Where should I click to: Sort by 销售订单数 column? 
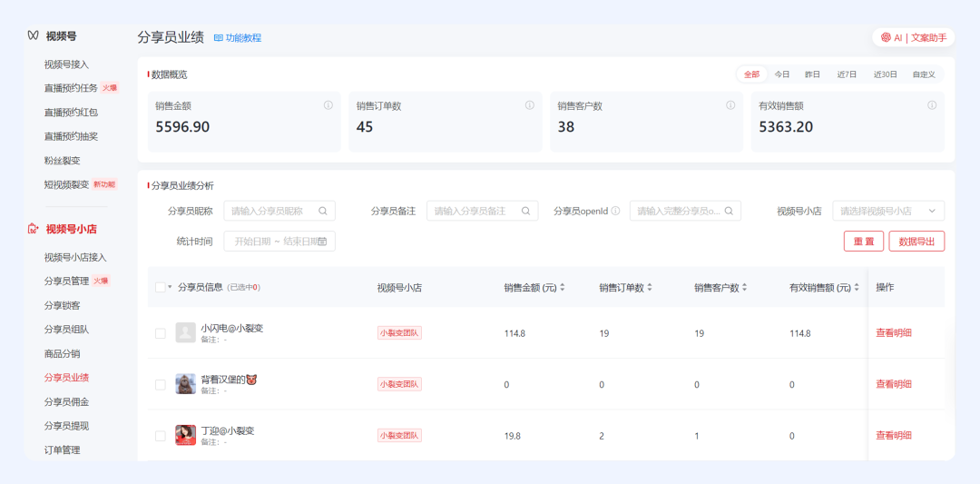click(650, 288)
